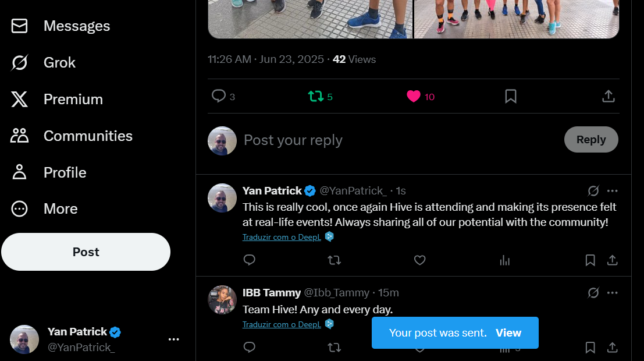Click the View link in sent notification
644x361 pixels.
coord(508,332)
